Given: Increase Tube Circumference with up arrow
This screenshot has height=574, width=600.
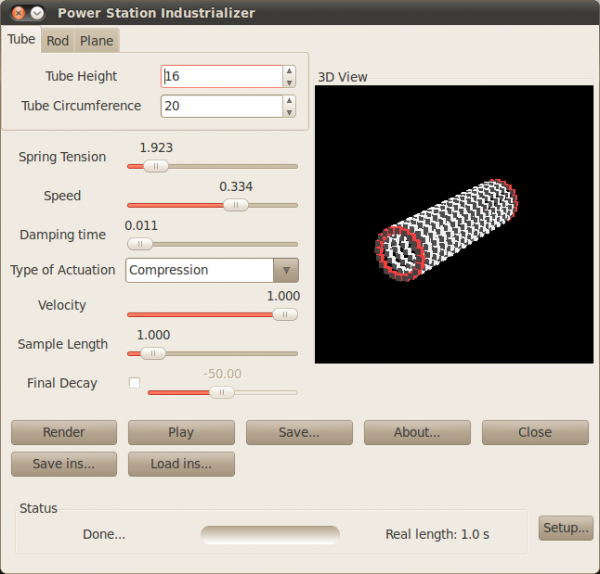Looking at the screenshot, I should click(x=289, y=101).
